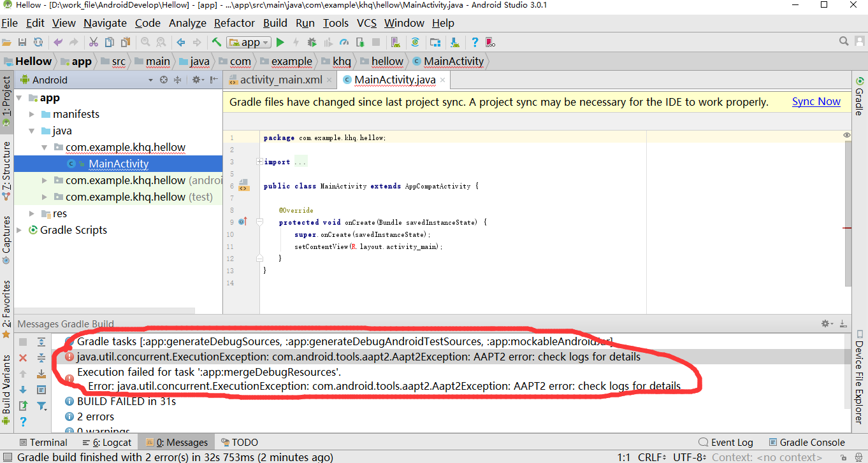The width and height of the screenshot is (868, 463).
Task: Click Collapse All icon in Project panel header
Action: [x=178, y=80]
